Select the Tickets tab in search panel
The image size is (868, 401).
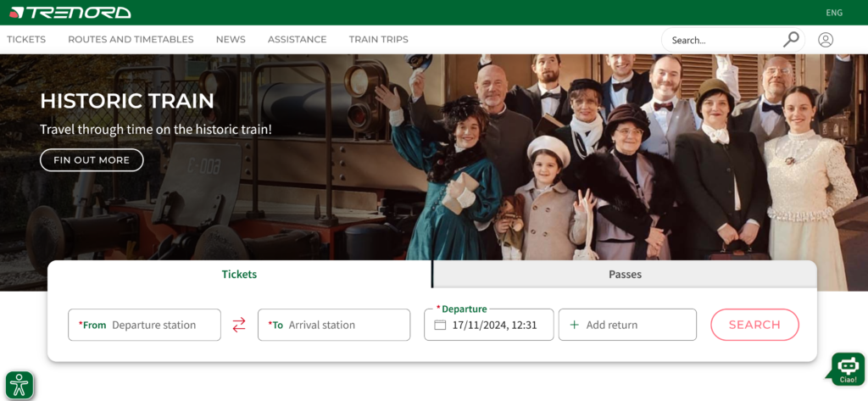tap(239, 274)
